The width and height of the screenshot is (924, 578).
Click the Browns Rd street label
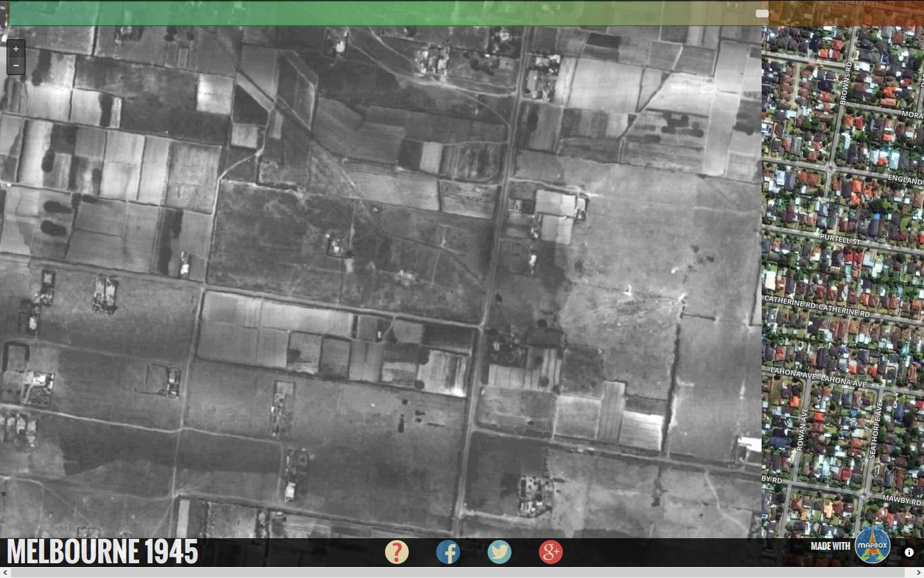tap(846, 83)
